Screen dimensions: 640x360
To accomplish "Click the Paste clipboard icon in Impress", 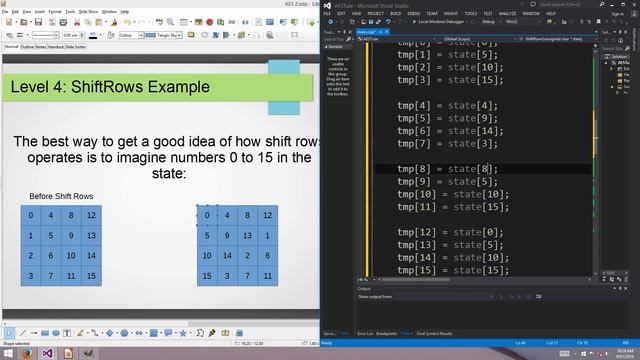I will 99,22.
